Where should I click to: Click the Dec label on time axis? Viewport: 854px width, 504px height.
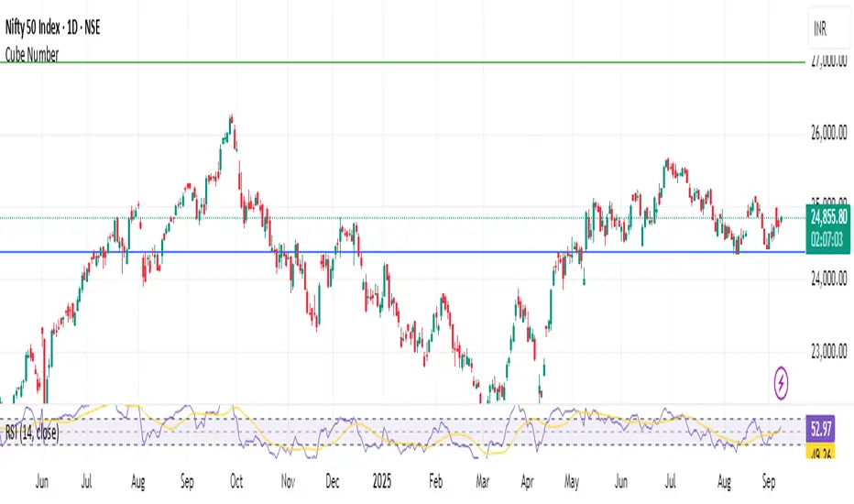333,482
